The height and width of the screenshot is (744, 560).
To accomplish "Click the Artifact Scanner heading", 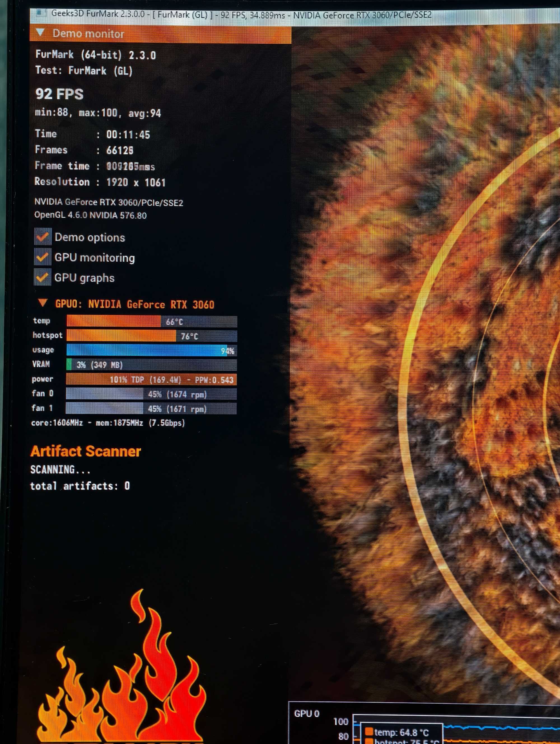I will 86,451.
